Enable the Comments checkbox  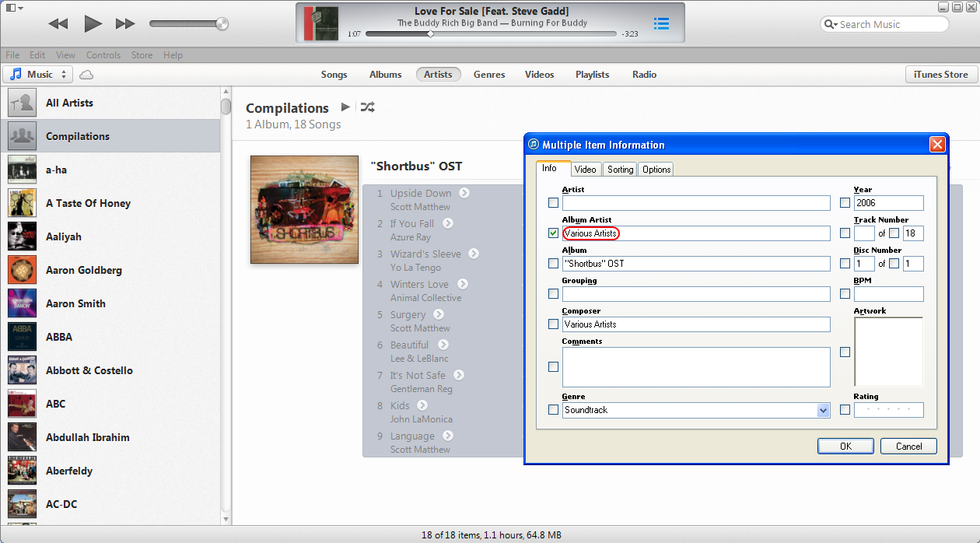pos(553,366)
